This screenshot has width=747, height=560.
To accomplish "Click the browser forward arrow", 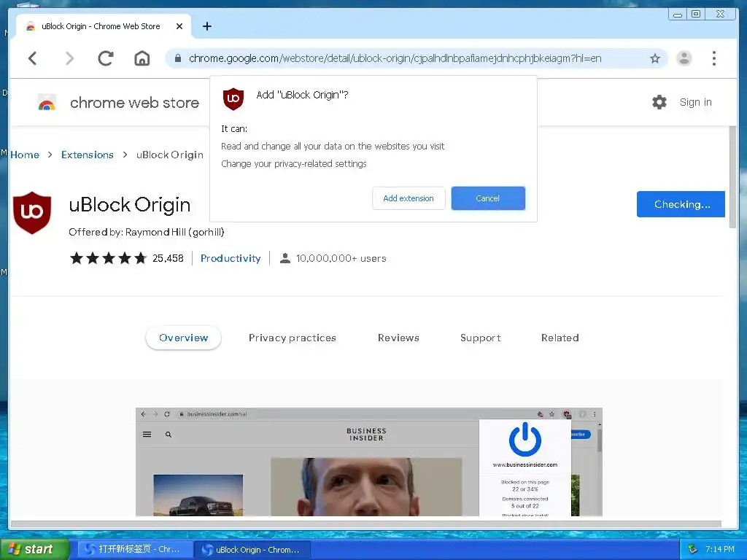I will [x=69, y=58].
